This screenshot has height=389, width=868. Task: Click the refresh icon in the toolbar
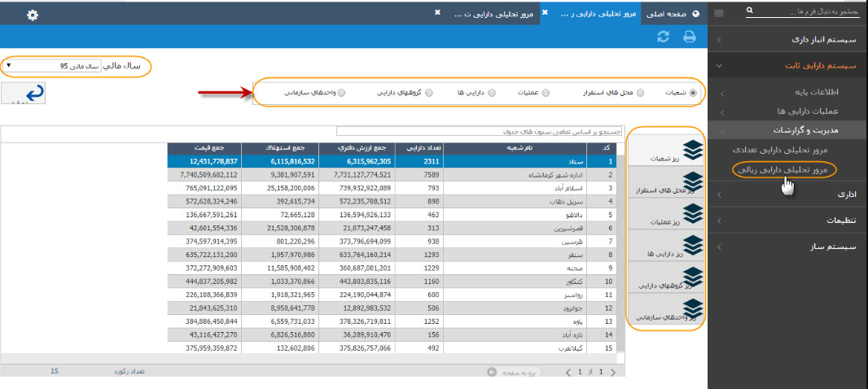tap(664, 37)
